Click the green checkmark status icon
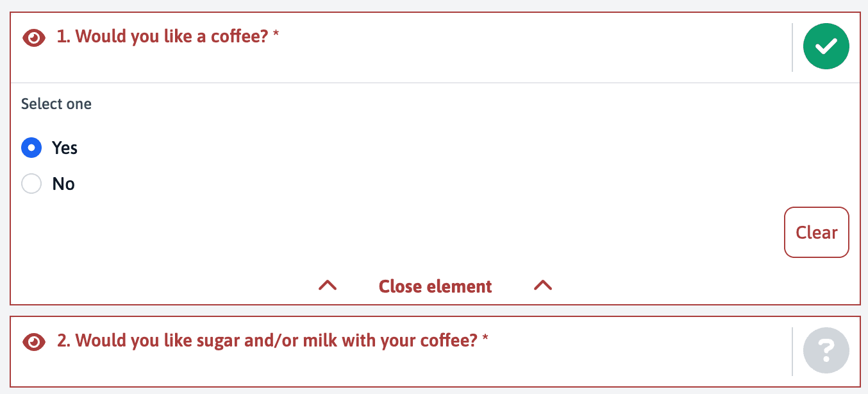The height and width of the screenshot is (394, 868). 826,47
